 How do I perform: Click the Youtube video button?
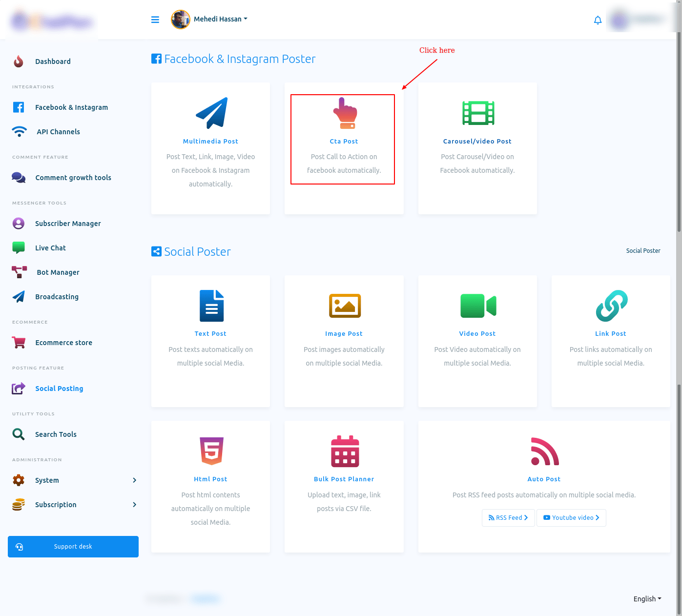tap(571, 518)
